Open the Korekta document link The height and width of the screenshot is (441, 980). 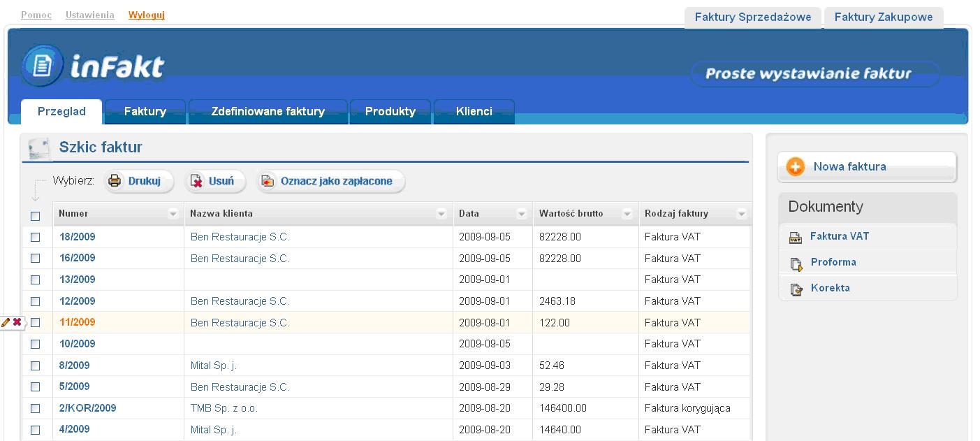pyautogui.click(x=831, y=288)
